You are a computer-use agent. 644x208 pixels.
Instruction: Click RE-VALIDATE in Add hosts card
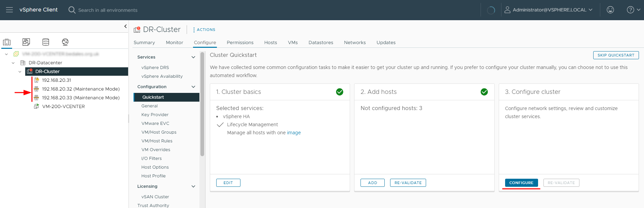coord(408,183)
